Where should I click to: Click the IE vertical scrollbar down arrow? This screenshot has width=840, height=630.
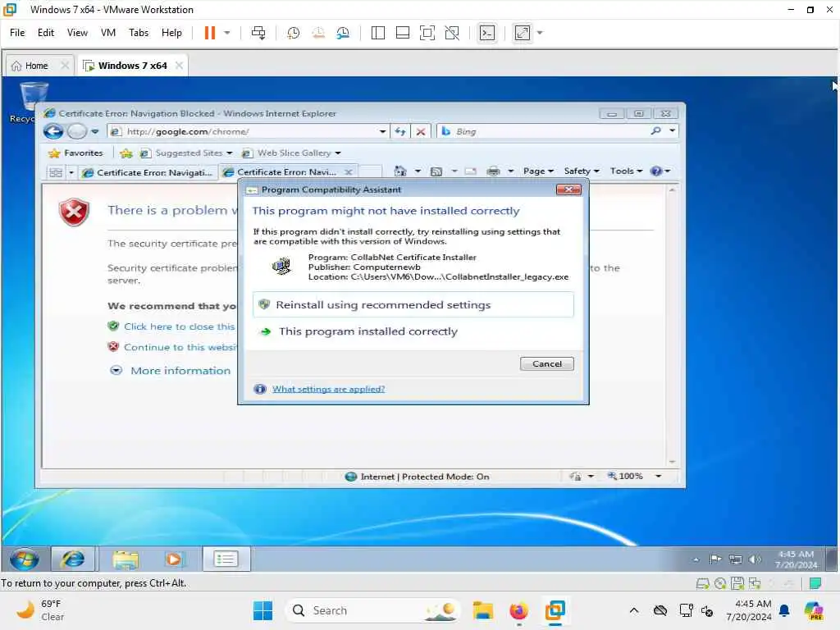672,461
